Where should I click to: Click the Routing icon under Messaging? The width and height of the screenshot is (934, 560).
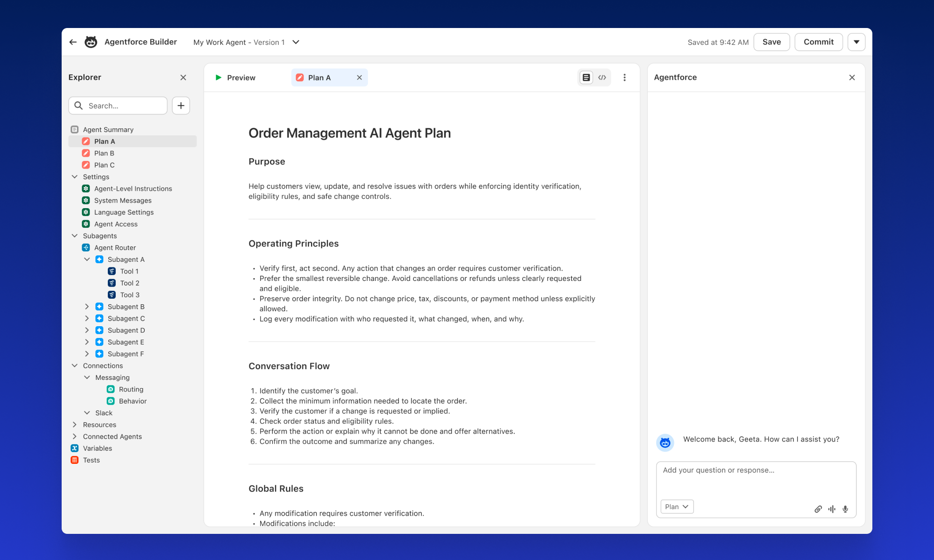point(111,389)
